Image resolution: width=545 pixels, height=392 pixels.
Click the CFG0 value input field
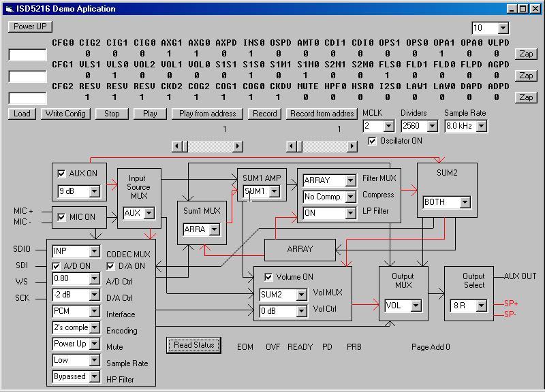(x=27, y=54)
